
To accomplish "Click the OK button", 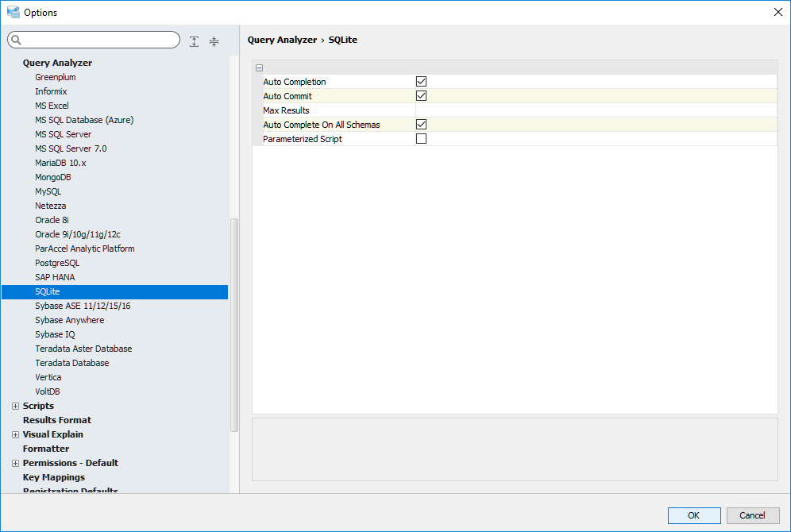I will (x=693, y=515).
